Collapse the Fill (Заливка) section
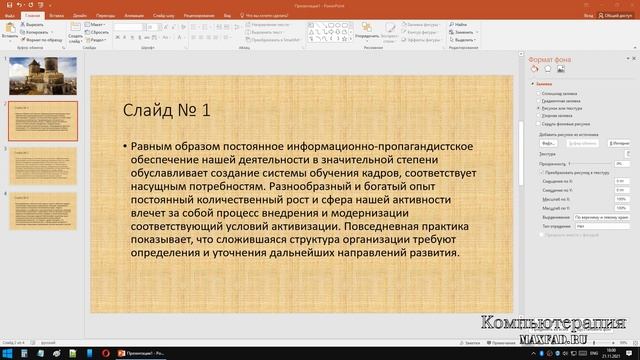Image resolution: width=640 pixels, height=360 pixels. [x=533, y=84]
